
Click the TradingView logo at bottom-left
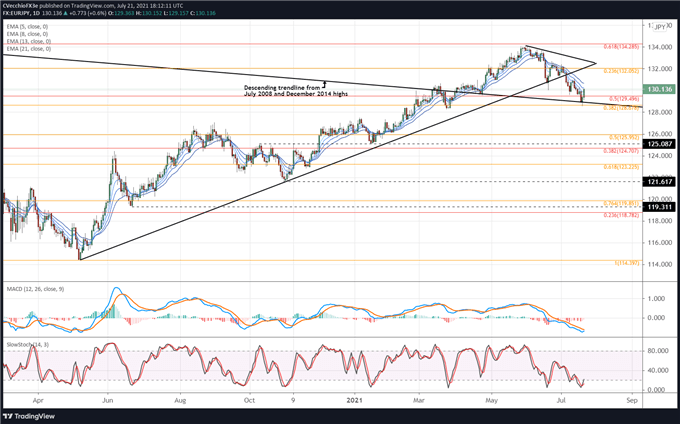point(29,416)
